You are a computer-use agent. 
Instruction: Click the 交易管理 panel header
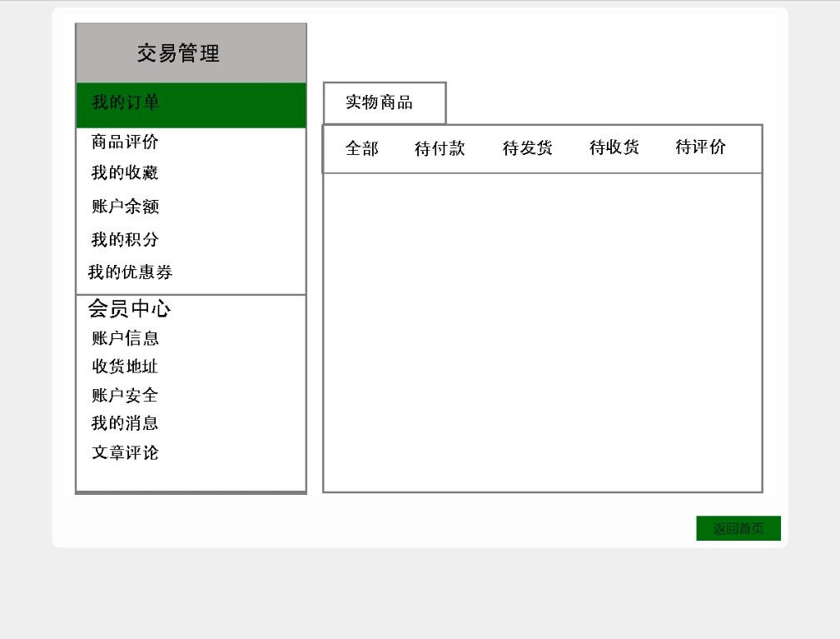[179, 54]
